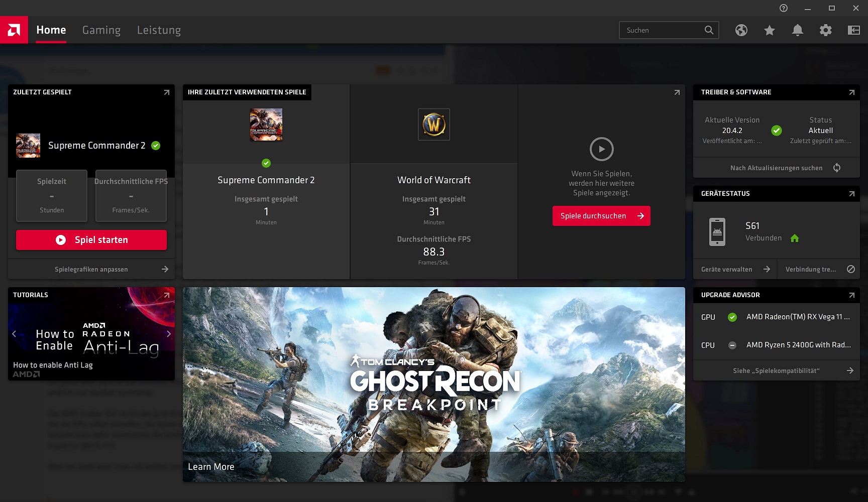Screen dimensions: 868x502
Task: Open Spielegrafiken anpassen
Action: pos(91,269)
